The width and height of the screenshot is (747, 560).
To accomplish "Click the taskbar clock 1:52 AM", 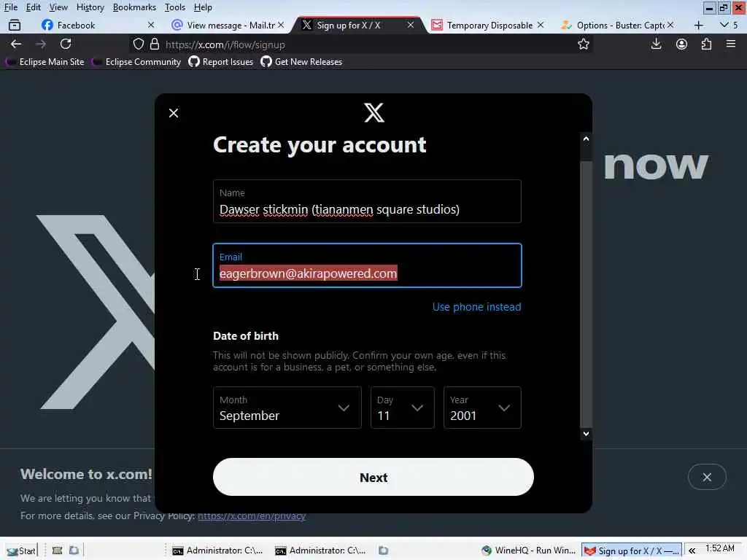I will (x=720, y=548).
